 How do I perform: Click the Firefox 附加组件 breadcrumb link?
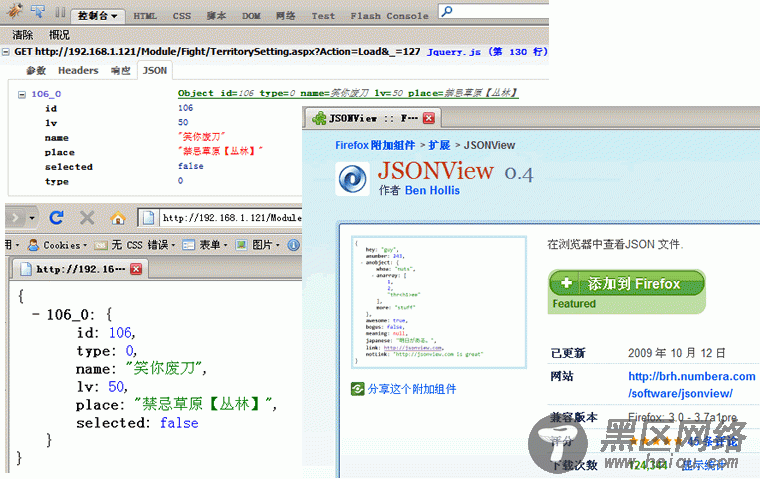375,145
